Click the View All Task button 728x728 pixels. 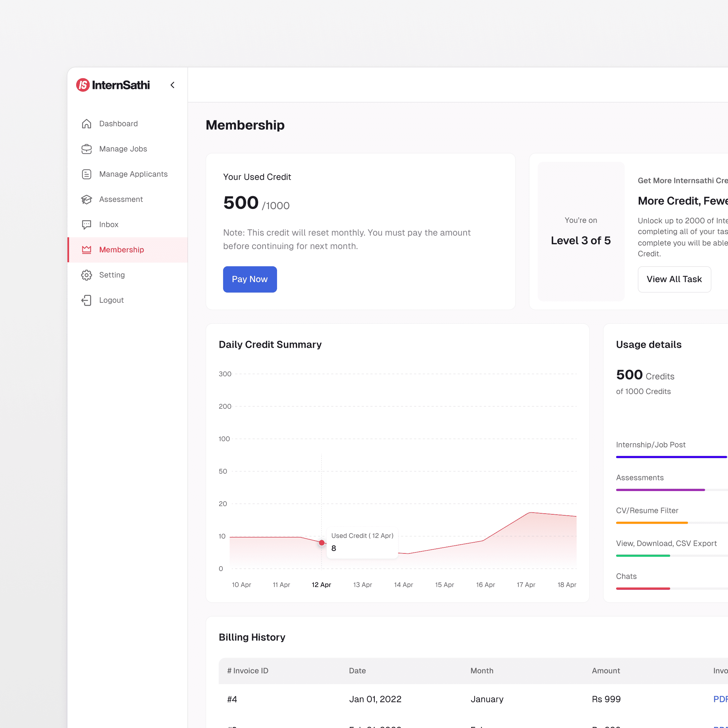click(674, 279)
